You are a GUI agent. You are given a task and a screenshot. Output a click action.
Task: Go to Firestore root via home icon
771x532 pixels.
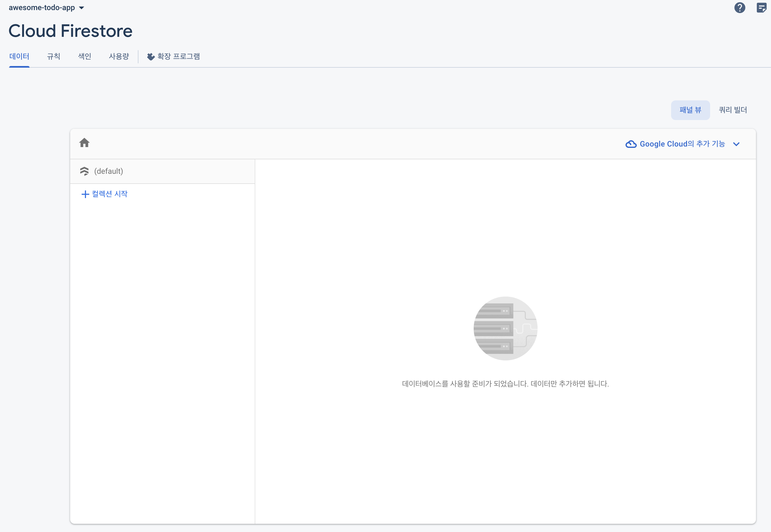(84, 143)
